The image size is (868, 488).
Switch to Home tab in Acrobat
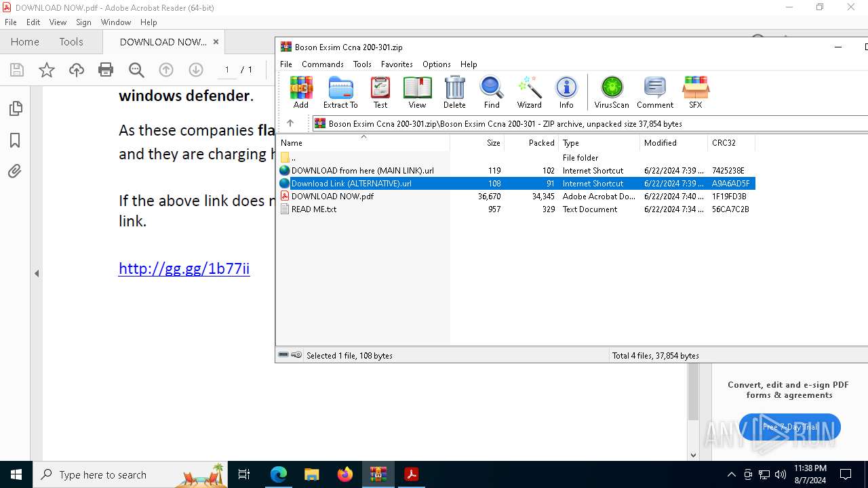click(25, 41)
